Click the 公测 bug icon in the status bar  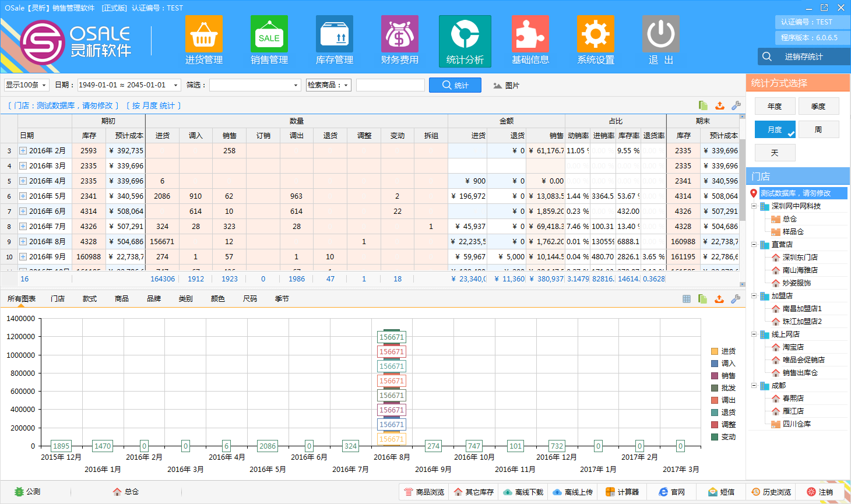pos(19,492)
